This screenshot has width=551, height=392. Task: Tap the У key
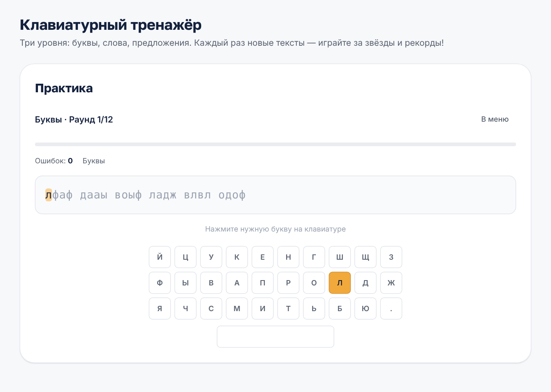(211, 257)
